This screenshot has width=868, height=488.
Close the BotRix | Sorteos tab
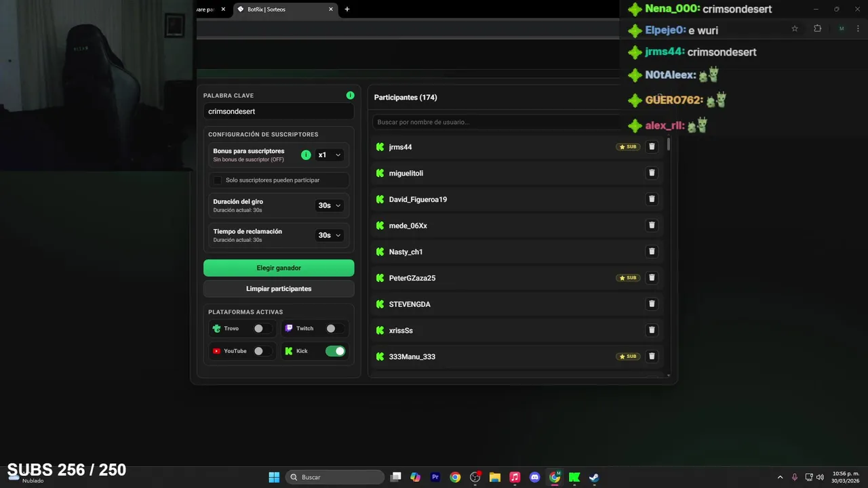(x=331, y=9)
